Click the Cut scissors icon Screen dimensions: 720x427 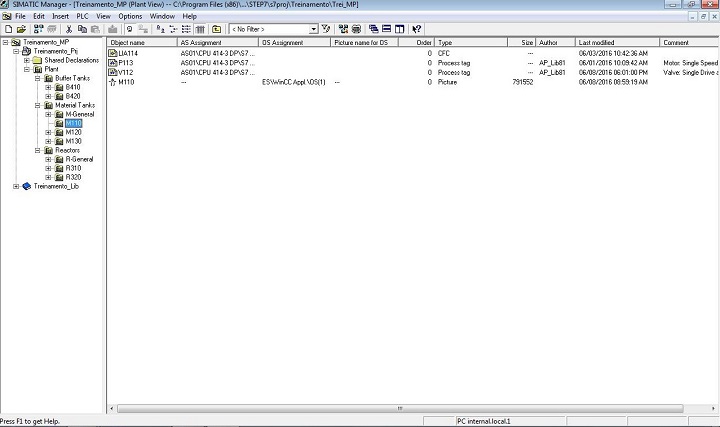pos(69,29)
